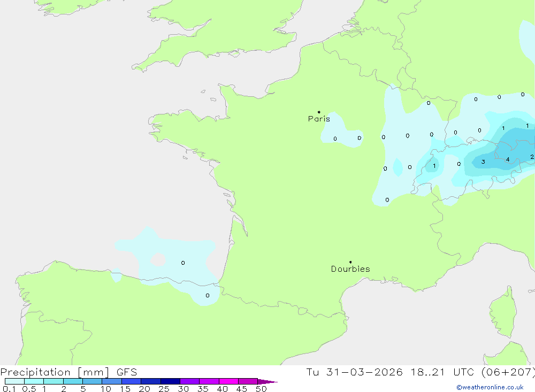Pick the 1 to 2 mm legend swatch
Viewport: 535px width, 392px height.
tap(53, 381)
